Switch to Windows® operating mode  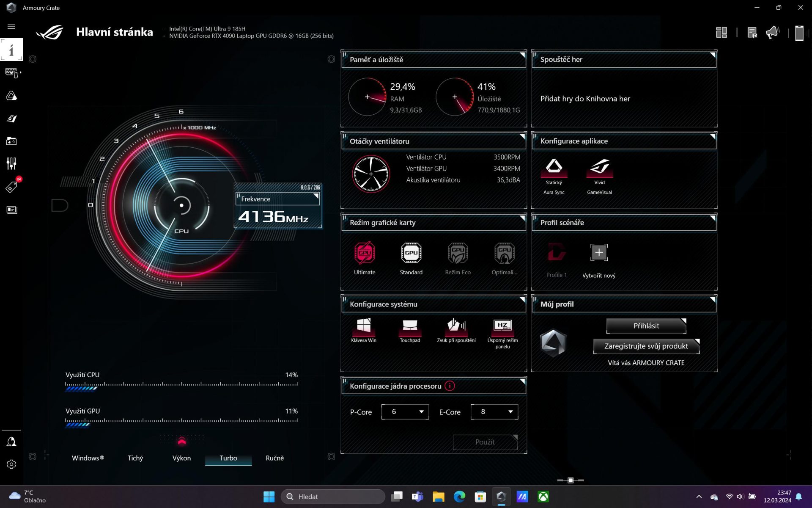click(x=88, y=458)
